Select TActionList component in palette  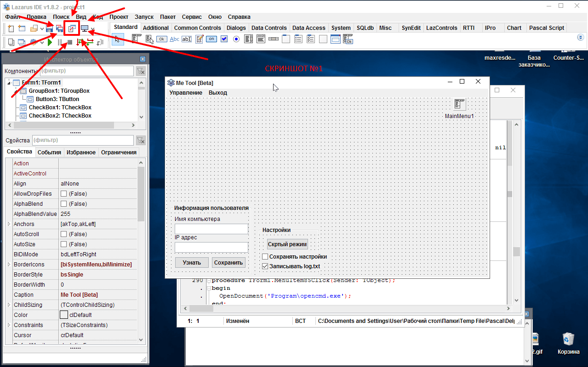[348, 39]
